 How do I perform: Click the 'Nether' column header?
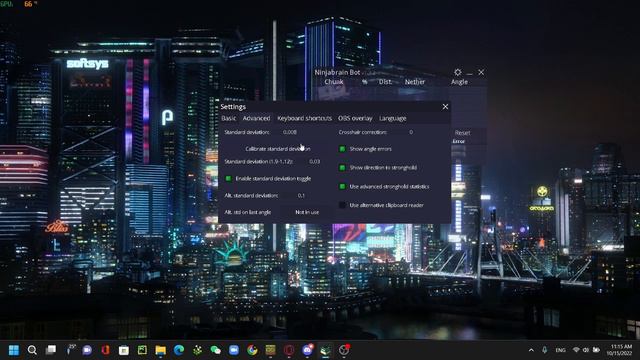[x=415, y=82]
